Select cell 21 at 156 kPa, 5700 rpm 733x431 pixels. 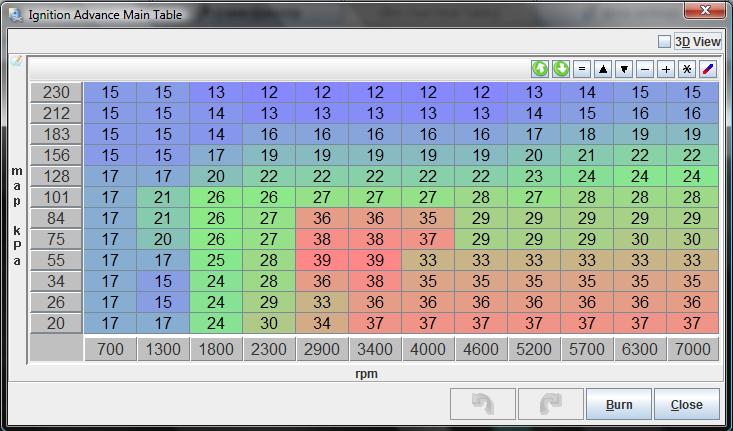click(587, 156)
